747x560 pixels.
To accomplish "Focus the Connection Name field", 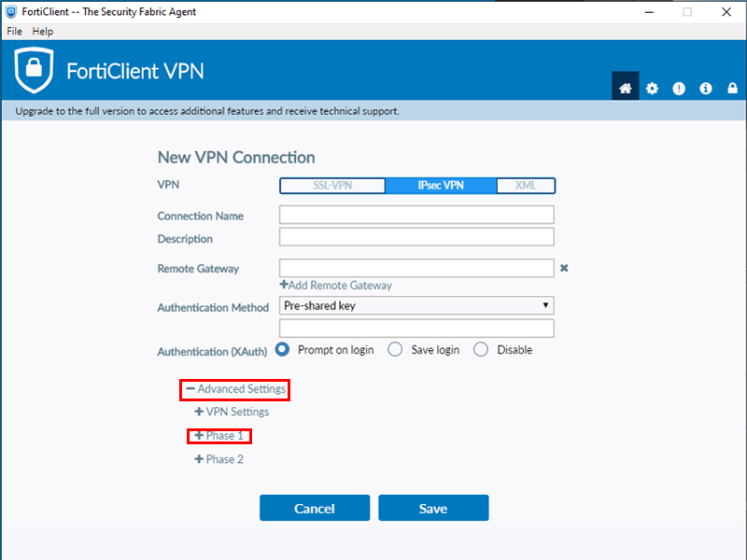I will point(416,215).
